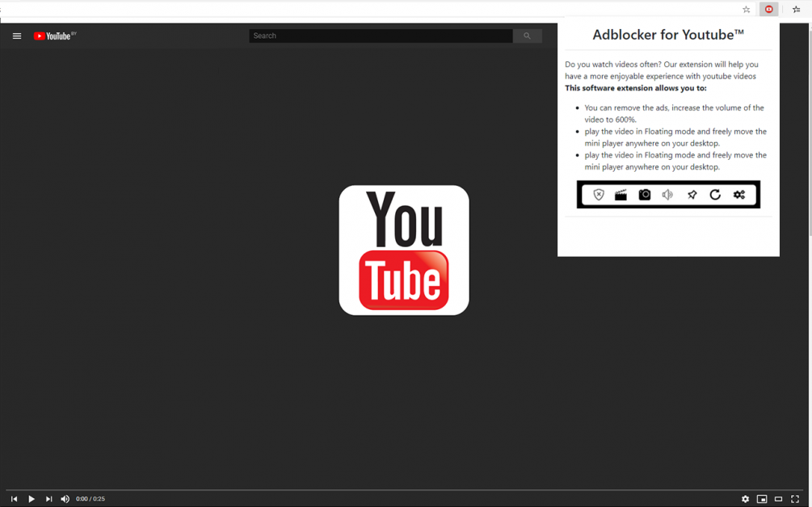Open the YouTube player settings gear

coord(746,499)
